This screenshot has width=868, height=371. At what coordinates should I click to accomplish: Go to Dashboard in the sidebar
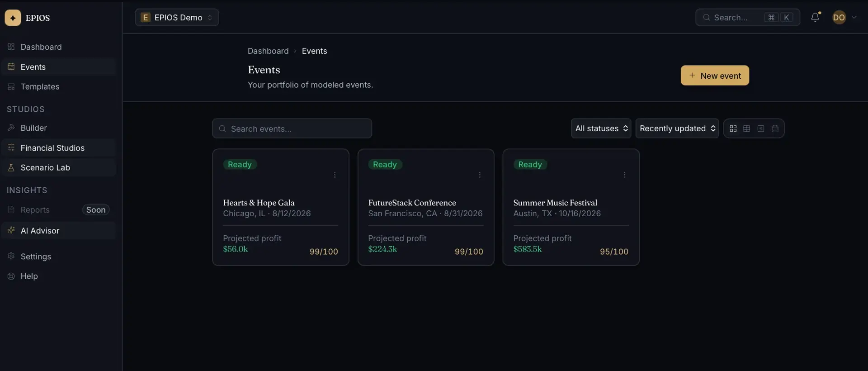[x=58, y=47]
